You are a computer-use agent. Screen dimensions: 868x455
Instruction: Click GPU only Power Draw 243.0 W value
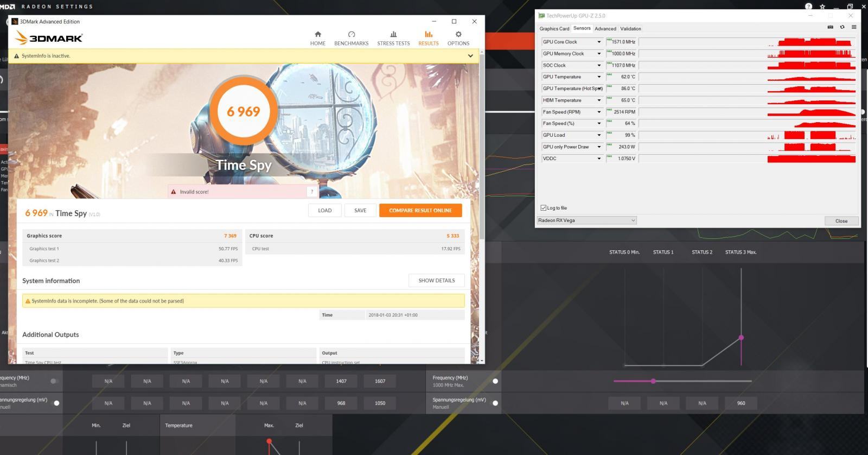[x=622, y=147]
